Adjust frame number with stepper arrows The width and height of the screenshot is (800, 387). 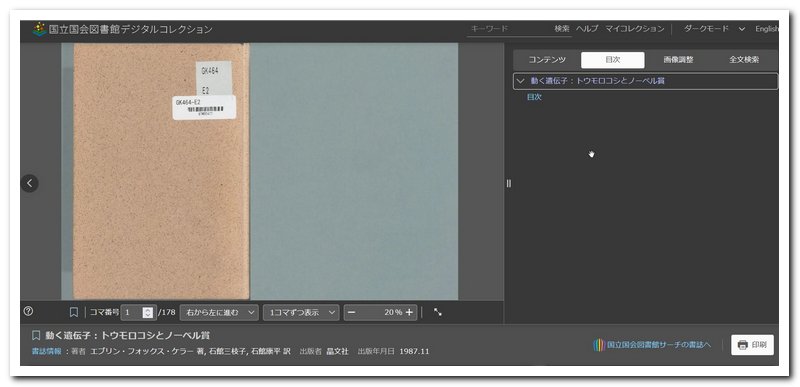pyautogui.click(x=147, y=313)
